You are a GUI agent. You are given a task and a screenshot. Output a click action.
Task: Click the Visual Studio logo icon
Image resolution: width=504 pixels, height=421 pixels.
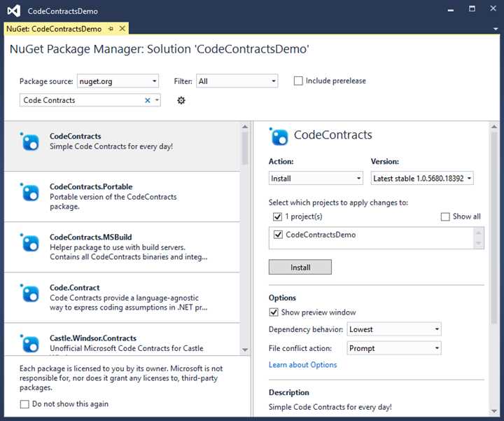tap(14, 11)
